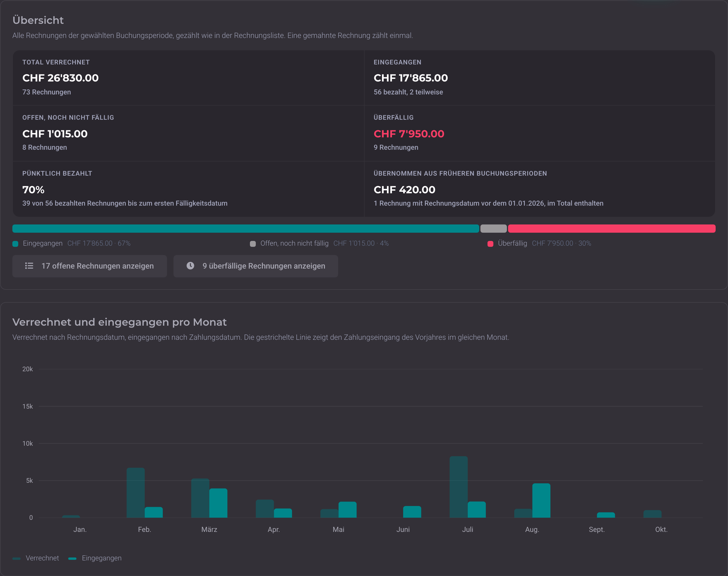This screenshot has height=576, width=728.
Task: Click the Verrechnet bar for Aug.
Action: click(x=523, y=513)
